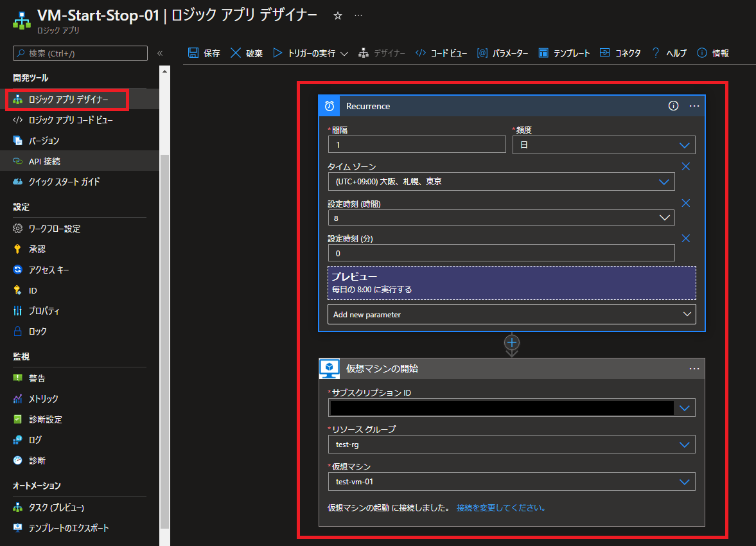
Task: Open the 仮想マシンの開始 card ellipsis menu
Action: click(x=694, y=369)
